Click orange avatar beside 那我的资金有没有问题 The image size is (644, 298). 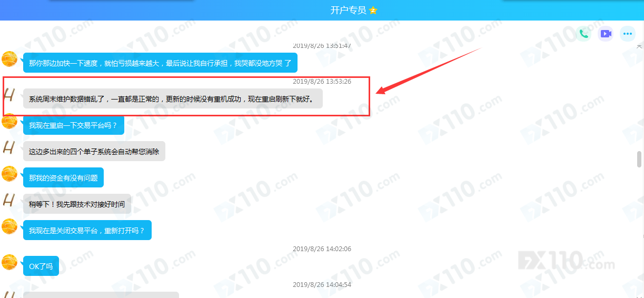[x=9, y=174]
